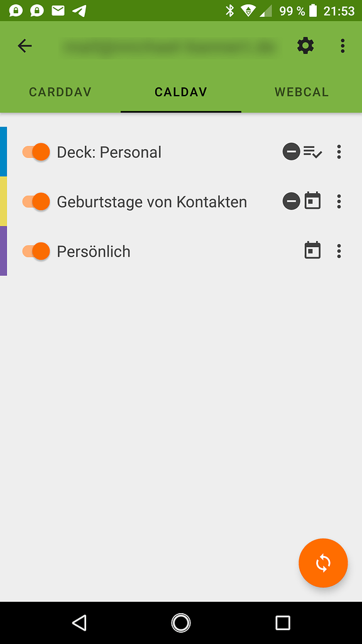The width and height of the screenshot is (362, 644).
Task: Tap the back arrow to leave the account
Action: tap(25, 45)
